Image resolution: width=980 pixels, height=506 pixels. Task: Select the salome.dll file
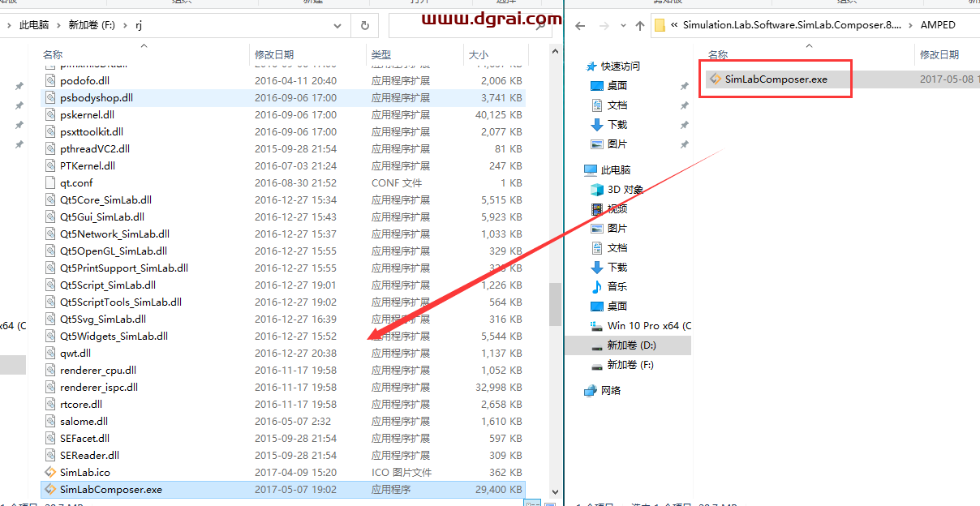(283, 421)
